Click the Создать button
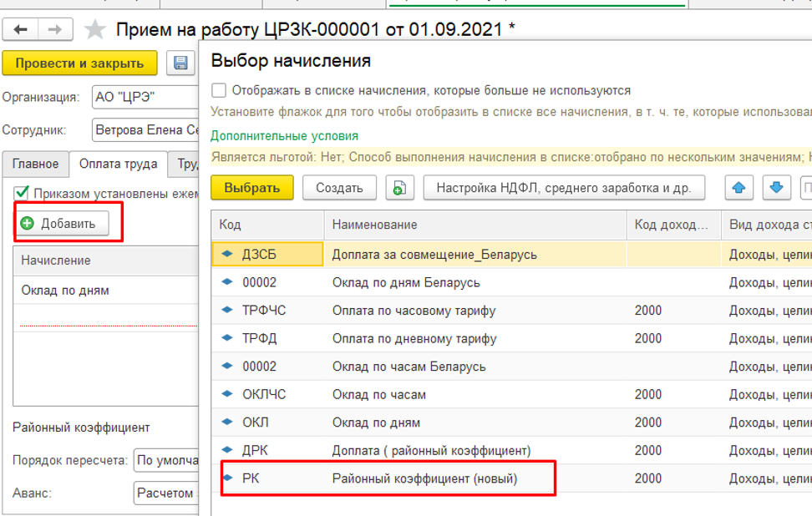 pyautogui.click(x=339, y=187)
